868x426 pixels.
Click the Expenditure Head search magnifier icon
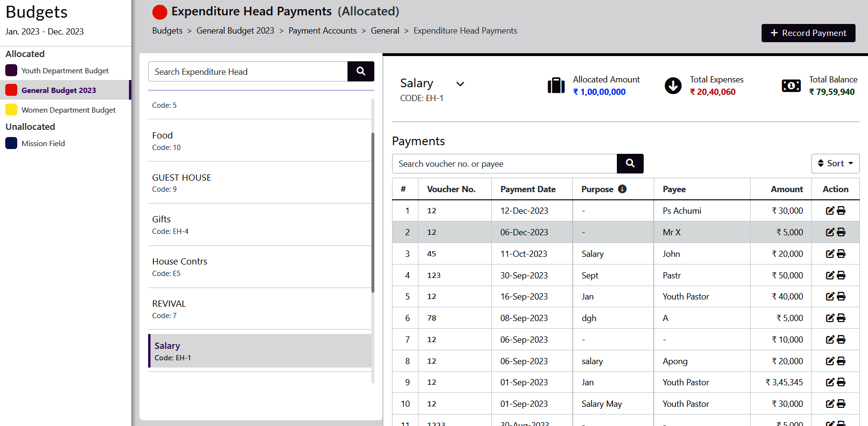[360, 71]
